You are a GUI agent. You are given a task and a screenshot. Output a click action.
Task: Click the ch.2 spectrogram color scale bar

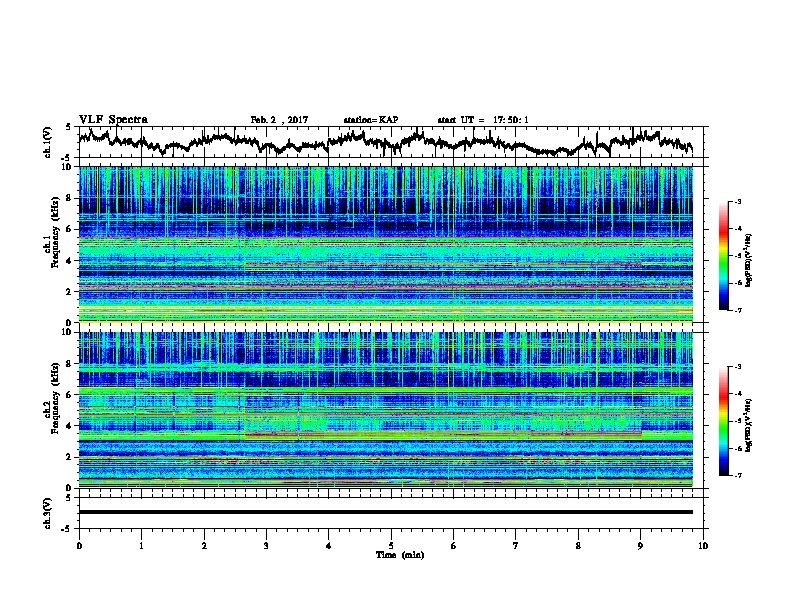724,421
